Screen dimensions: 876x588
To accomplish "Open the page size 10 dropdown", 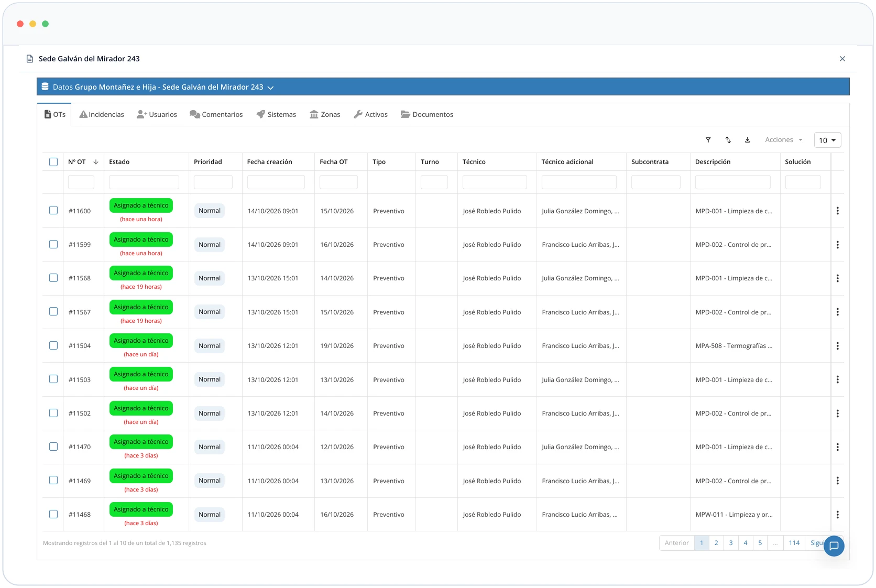I will 828,140.
